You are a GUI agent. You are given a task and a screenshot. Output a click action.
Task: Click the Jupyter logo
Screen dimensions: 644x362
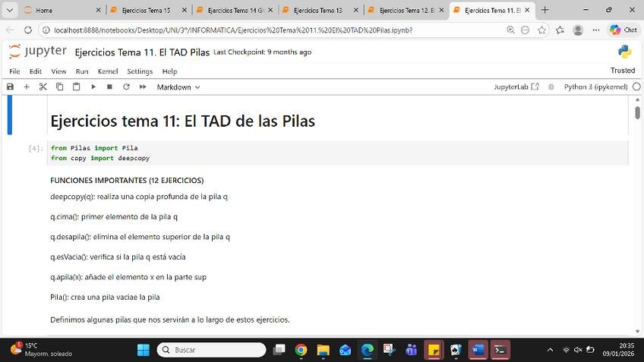point(37,52)
